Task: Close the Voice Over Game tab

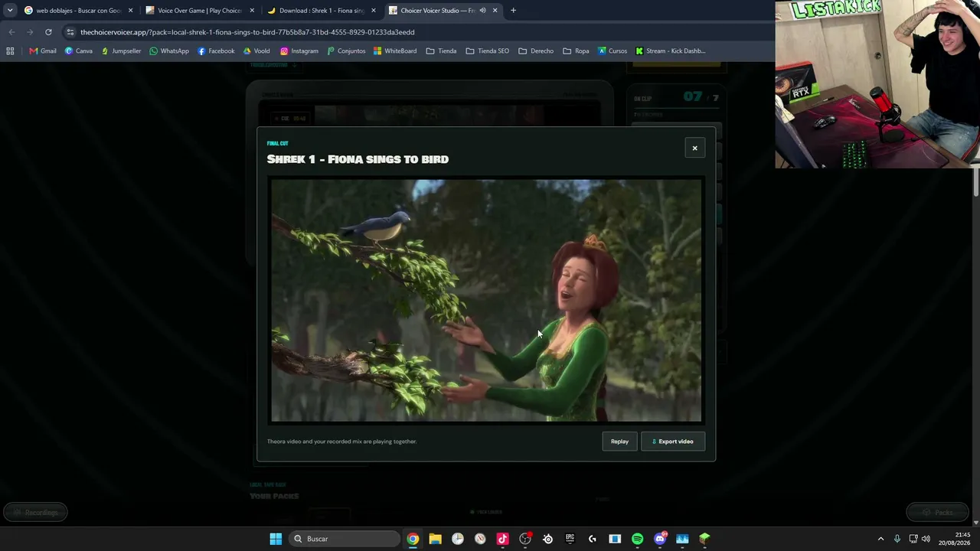Action: tap(252, 11)
